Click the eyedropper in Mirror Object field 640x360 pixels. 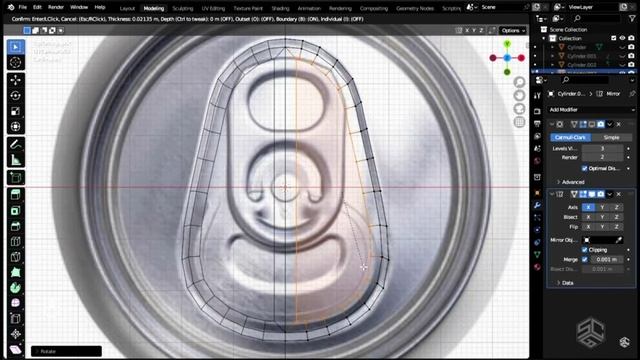coord(619,240)
